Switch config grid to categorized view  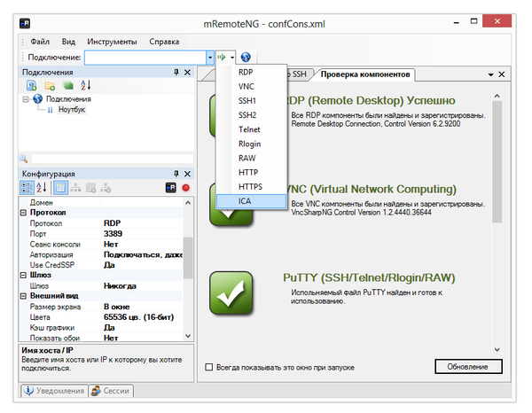coord(27,188)
